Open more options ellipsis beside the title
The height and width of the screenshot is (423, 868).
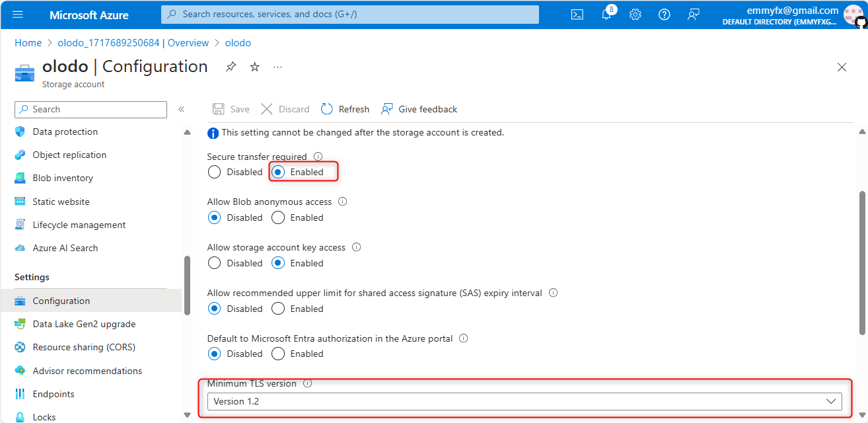278,67
